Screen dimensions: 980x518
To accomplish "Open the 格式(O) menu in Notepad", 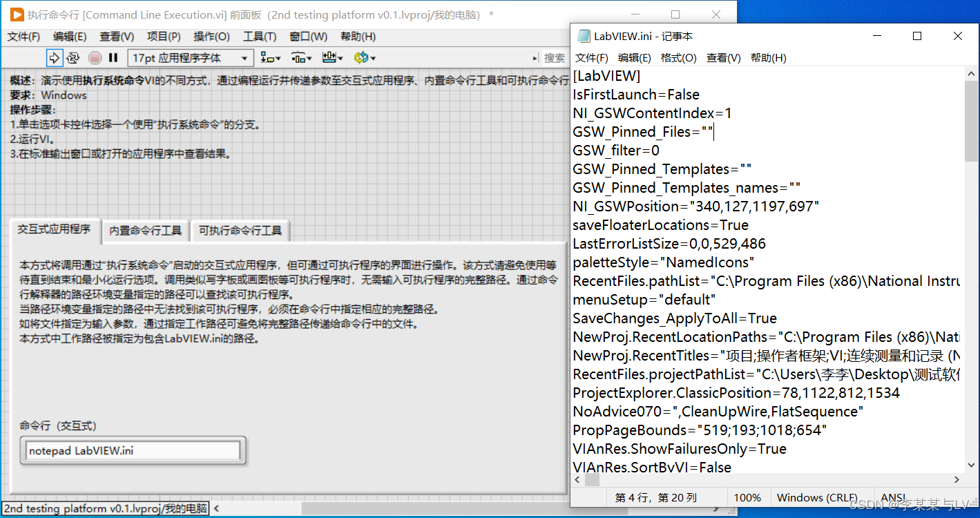I will 680,58.
